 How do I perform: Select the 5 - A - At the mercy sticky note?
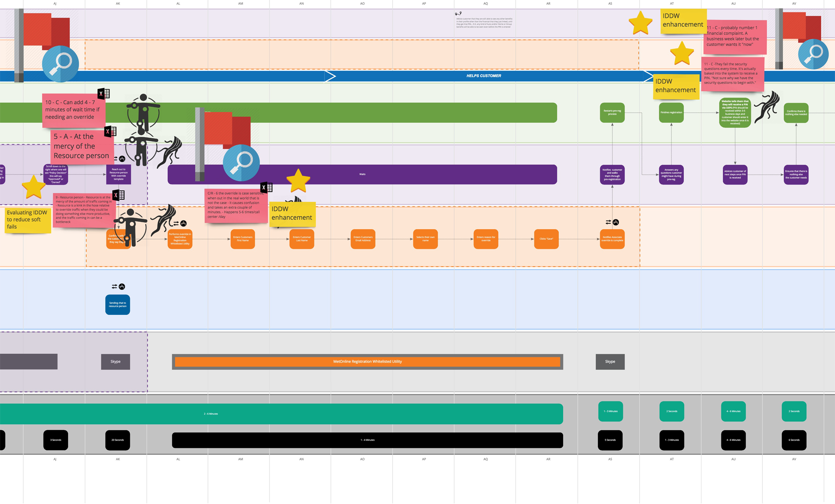pyautogui.click(x=82, y=146)
